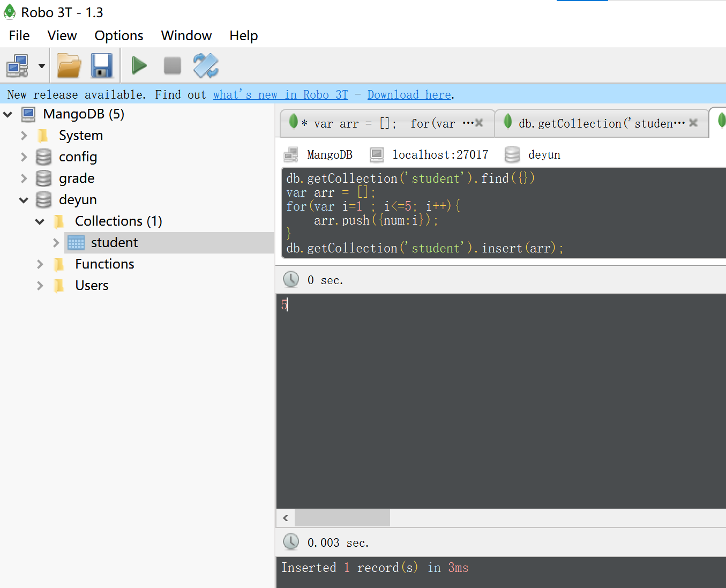The image size is (726, 588).
Task: Expand the Functions folder
Action: (40, 264)
